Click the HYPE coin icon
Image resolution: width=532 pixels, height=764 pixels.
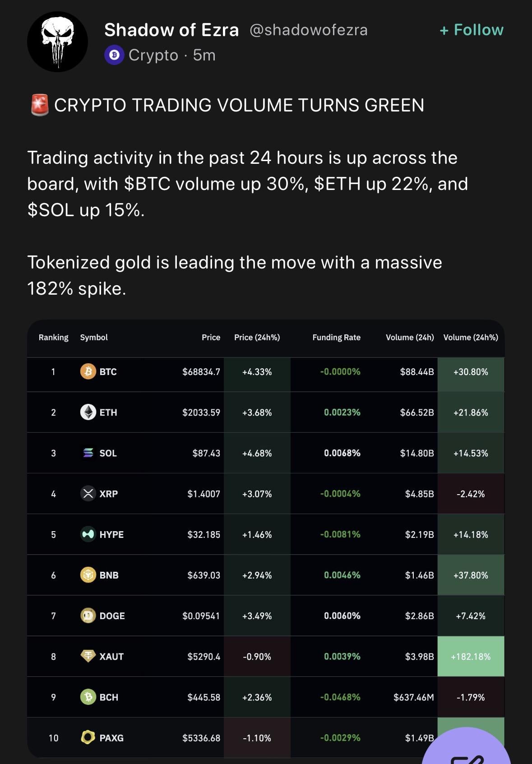pos(88,534)
